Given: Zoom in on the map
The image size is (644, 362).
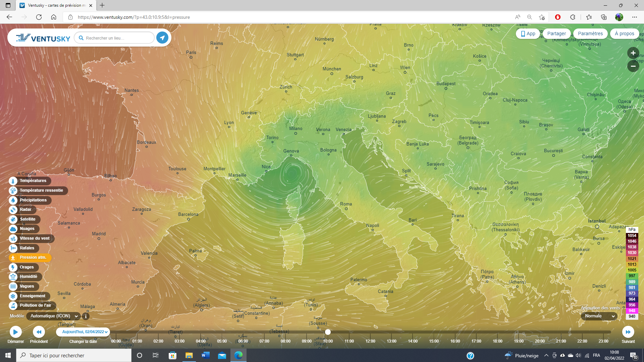Looking at the screenshot, I should (x=633, y=53).
